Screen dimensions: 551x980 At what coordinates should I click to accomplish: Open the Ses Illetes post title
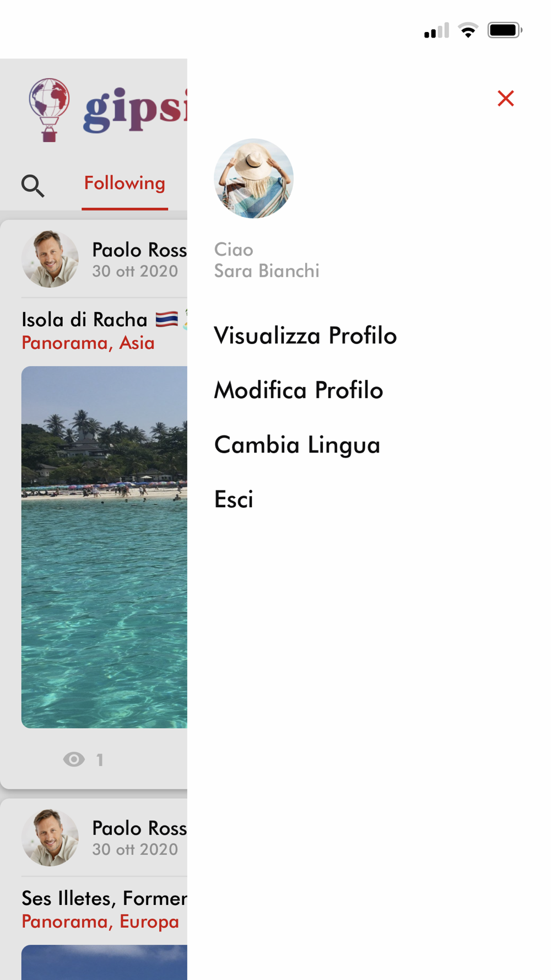104,898
